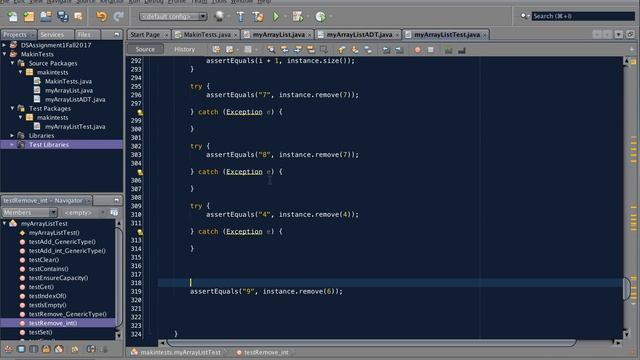Toggle Show Inherited Members in Navigator
This screenshot has width=640, height=360.
[x=8, y=349]
